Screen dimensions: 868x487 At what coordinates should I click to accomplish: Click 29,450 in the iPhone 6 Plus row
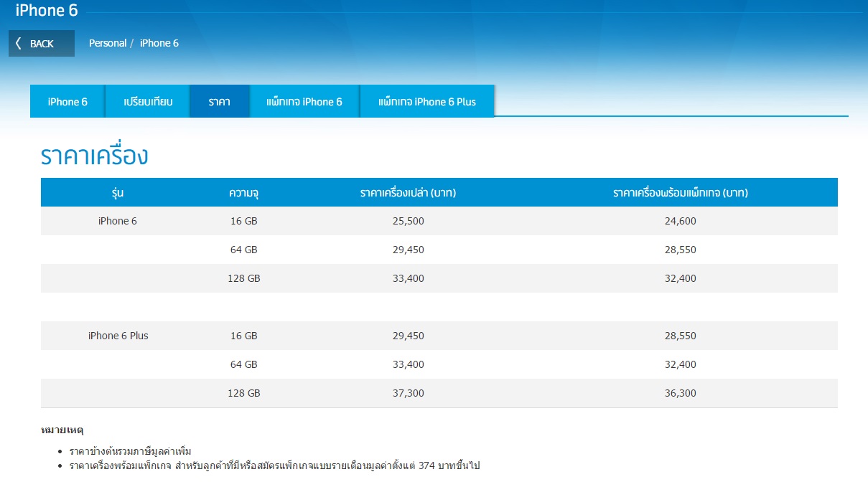(408, 336)
